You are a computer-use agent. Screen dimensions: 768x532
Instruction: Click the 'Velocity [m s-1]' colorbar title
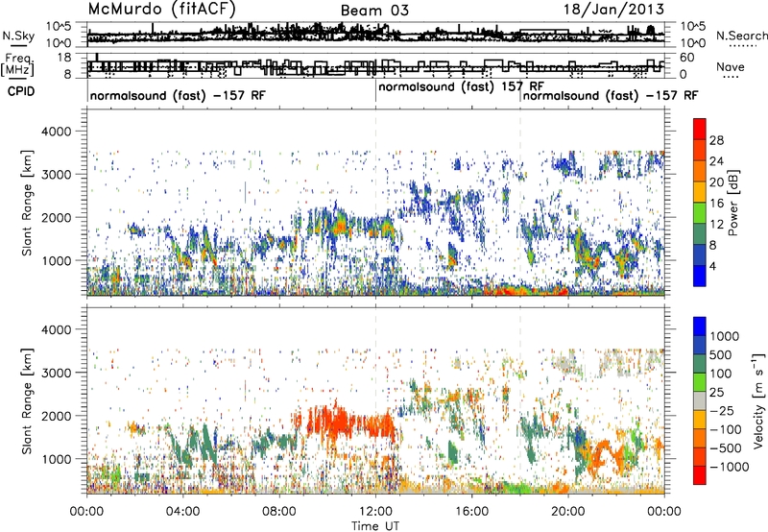(x=758, y=400)
